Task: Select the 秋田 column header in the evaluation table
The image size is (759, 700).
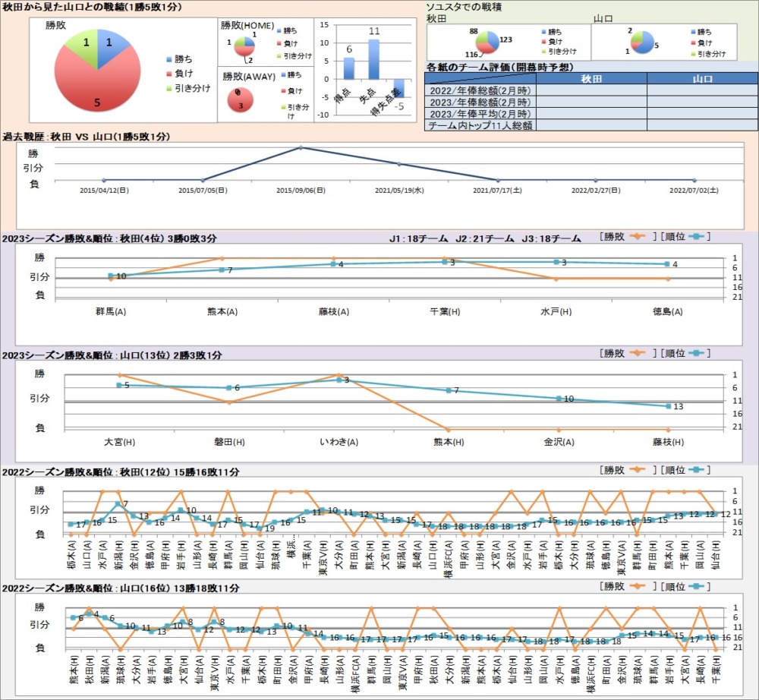Action: coord(591,79)
